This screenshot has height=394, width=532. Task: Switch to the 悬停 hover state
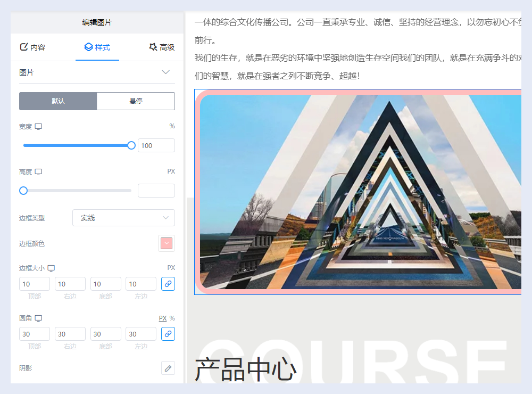click(x=136, y=101)
